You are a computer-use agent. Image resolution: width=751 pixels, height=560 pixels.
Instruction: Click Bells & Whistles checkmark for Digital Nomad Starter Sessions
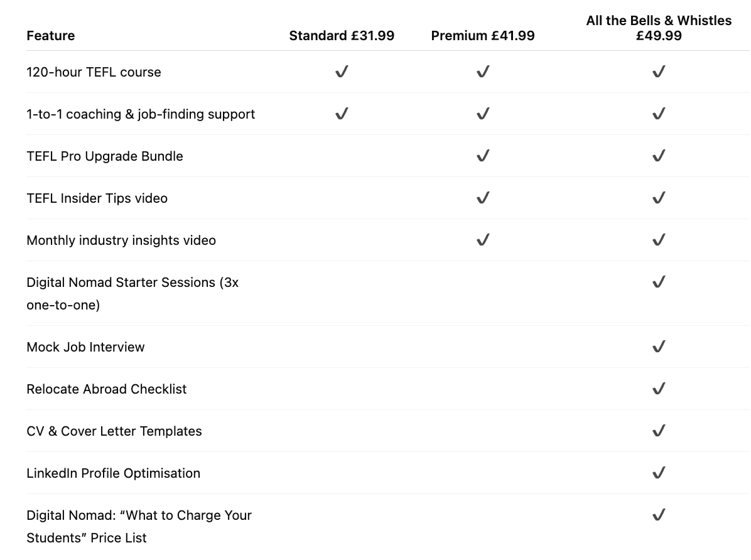point(659,283)
